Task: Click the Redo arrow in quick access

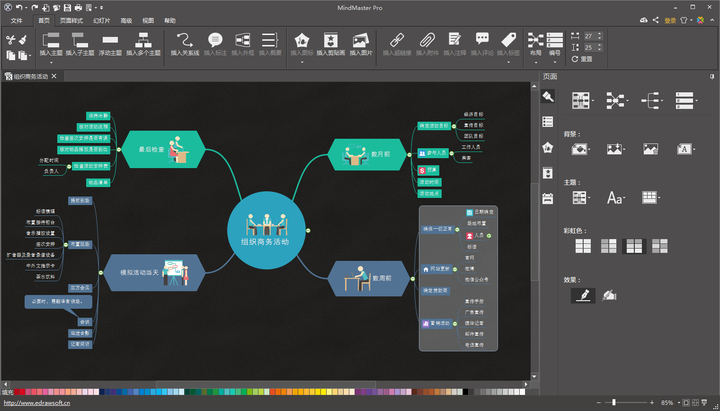Action: (x=35, y=7)
